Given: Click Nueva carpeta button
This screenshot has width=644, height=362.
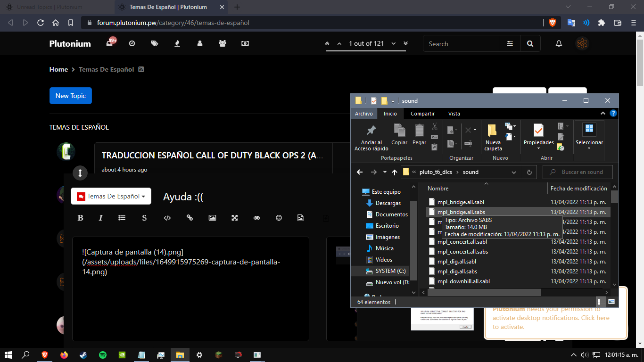Looking at the screenshot, I should [493, 137].
